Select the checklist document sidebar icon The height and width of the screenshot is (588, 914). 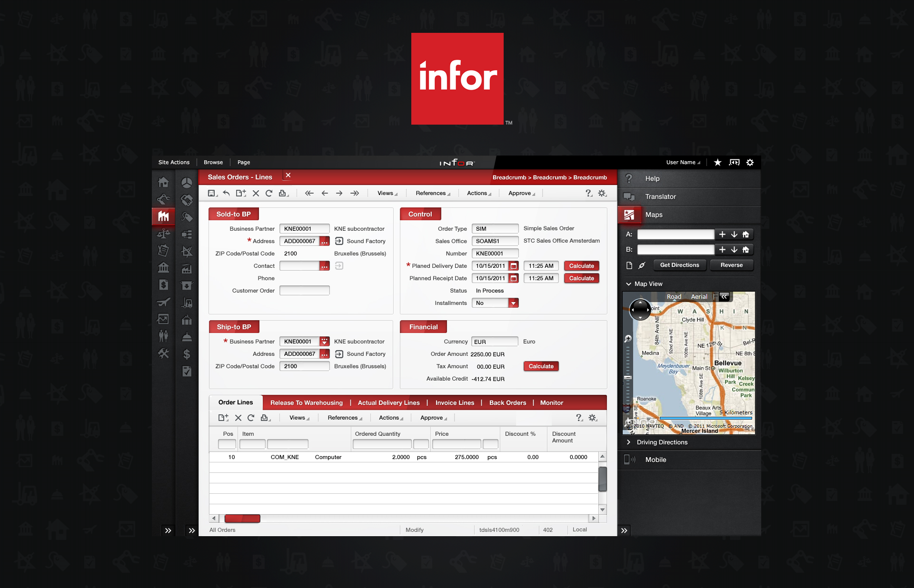coord(187,371)
